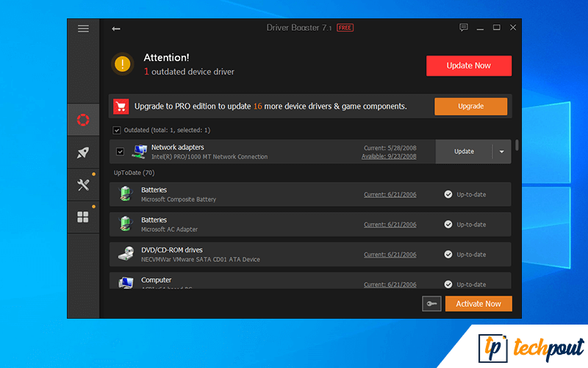The image size is (588, 368).
Task: Uncheck the Network adapters driver checkbox
Action: point(121,152)
